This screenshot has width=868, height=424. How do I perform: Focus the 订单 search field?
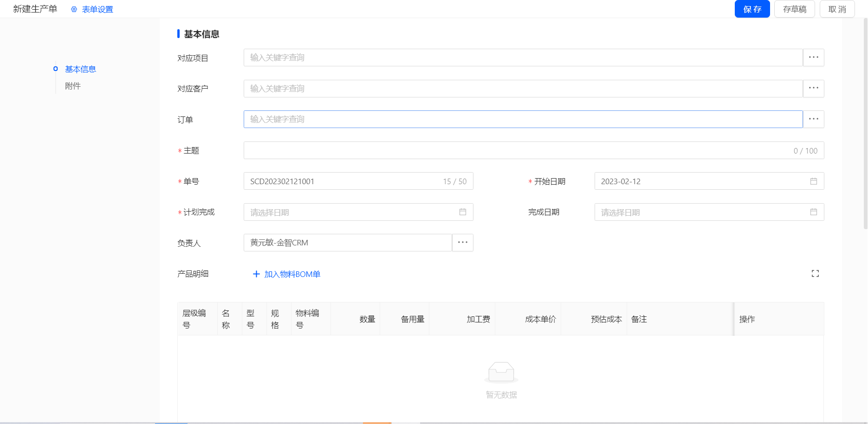[x=523, y=119]
